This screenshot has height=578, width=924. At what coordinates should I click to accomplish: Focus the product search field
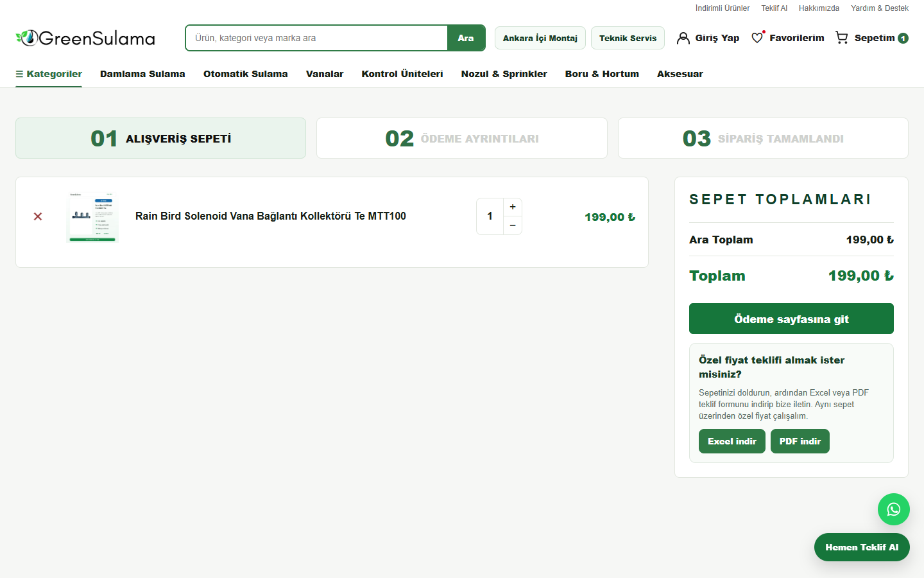[x=316, y=38]
